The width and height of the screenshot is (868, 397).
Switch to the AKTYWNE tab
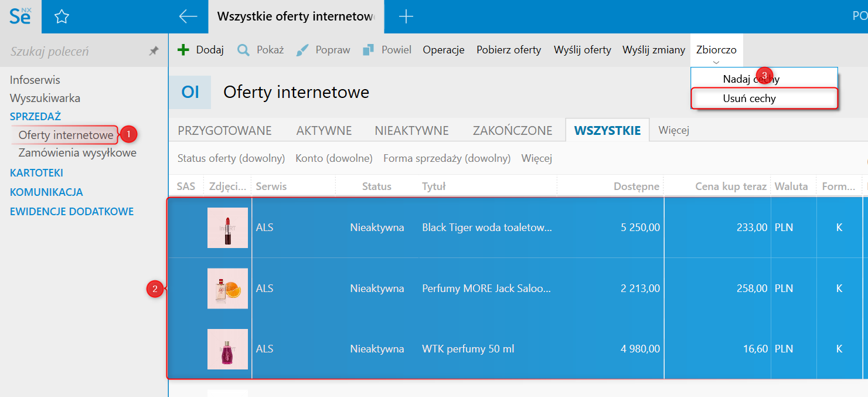tap(324, 131)
